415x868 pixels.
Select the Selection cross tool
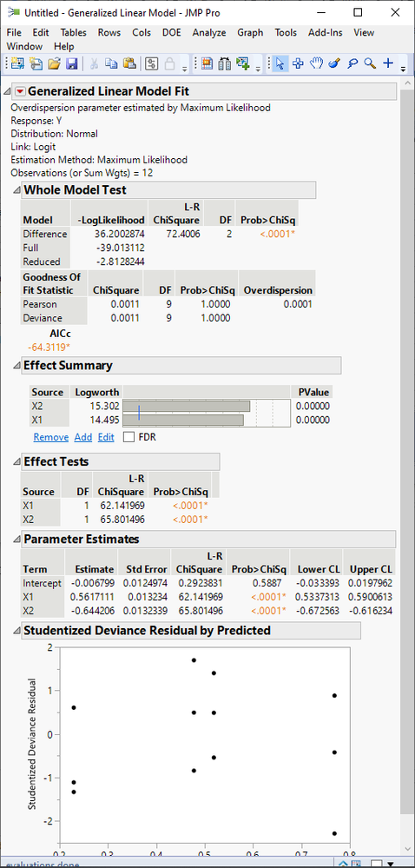(x=298, y=64)
